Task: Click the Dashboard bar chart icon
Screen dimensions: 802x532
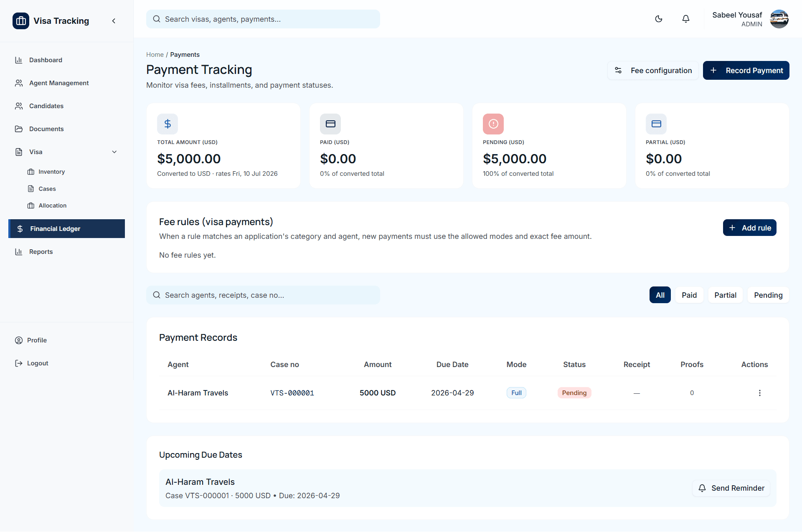Action: point(19,60)
